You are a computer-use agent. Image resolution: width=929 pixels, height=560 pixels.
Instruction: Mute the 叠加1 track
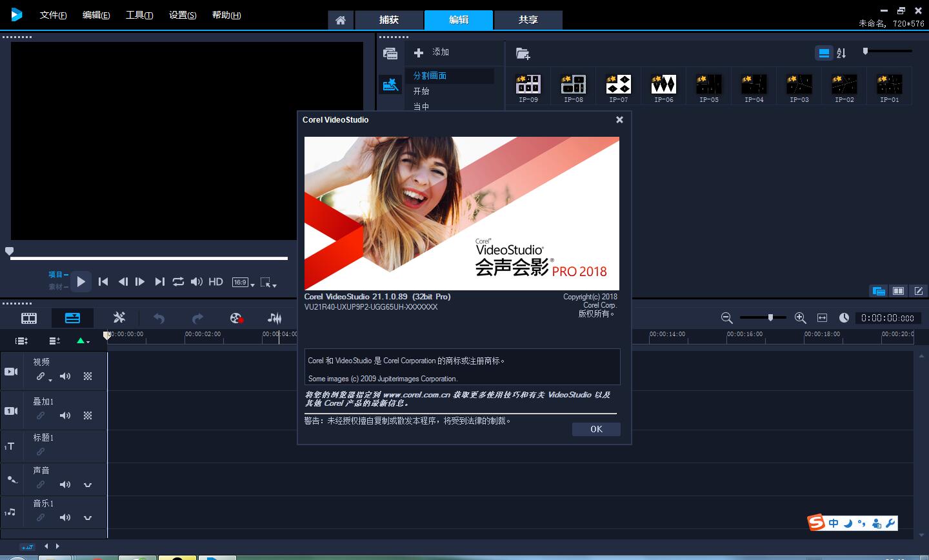65,415
